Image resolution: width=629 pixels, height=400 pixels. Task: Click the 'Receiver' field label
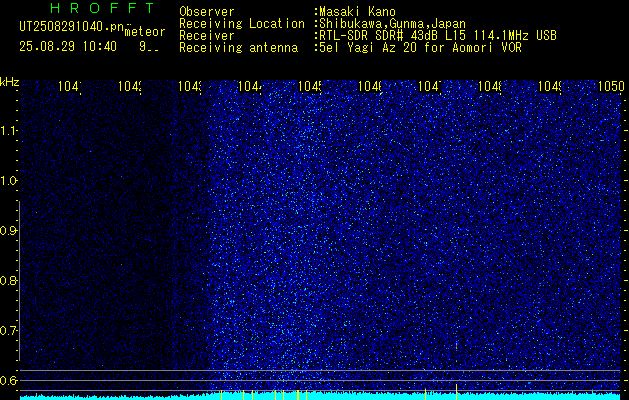[x=207, y=36]
